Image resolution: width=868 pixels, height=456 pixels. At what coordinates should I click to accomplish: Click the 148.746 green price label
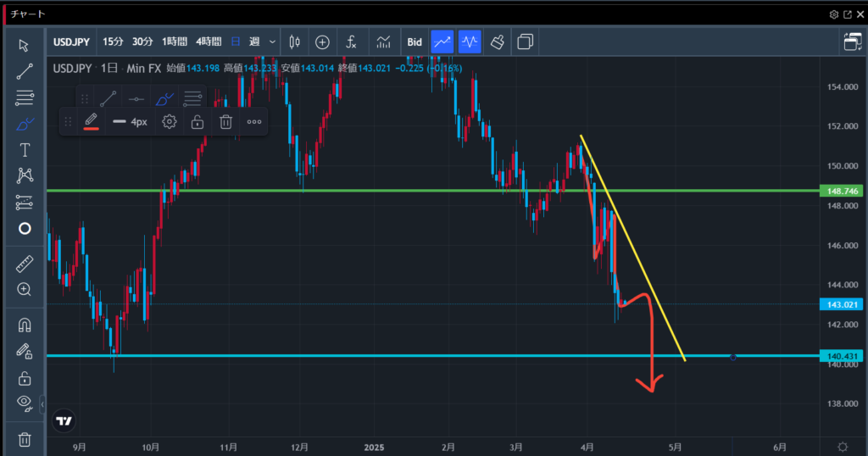coord(842,191)
